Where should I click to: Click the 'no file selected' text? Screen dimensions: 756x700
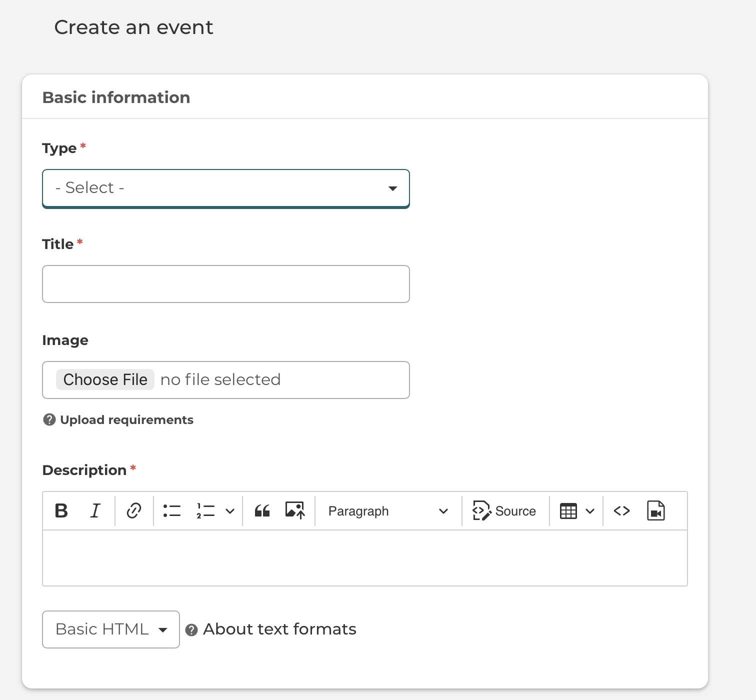coord(220,379)
